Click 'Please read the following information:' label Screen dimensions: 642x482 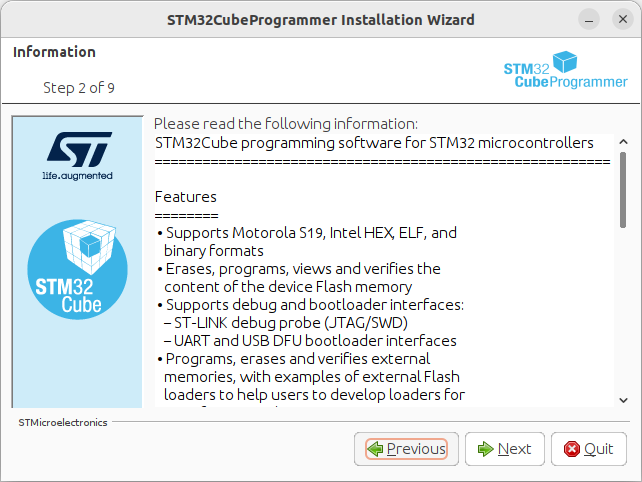(x=286, y=124)
